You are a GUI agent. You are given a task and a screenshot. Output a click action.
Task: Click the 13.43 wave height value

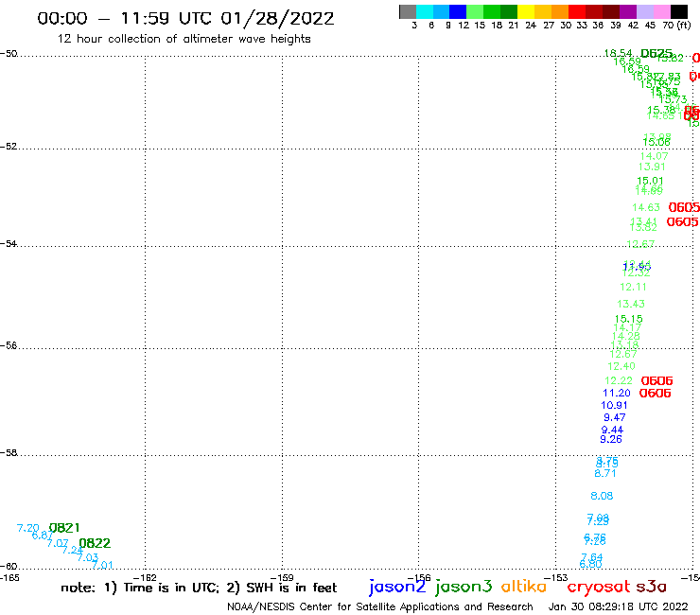pyautogui.click(x=631, y=304)
